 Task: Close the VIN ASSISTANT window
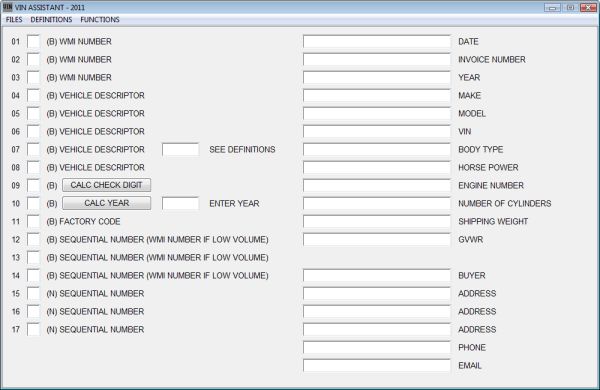click(x=588, y=7)
